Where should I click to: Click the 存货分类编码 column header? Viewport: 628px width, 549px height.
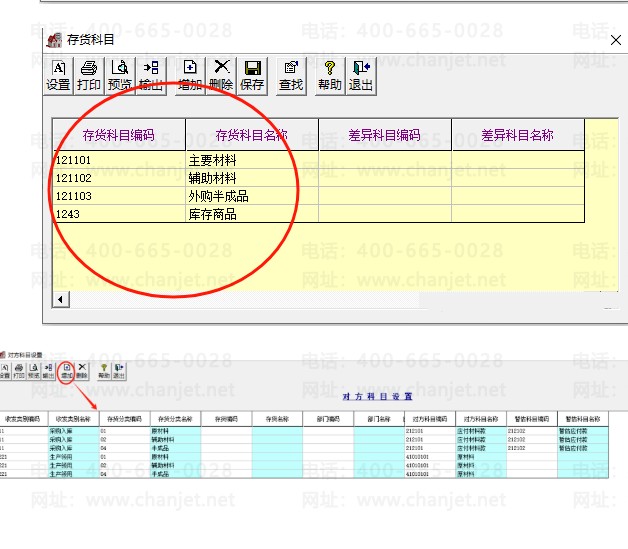click(x=125, y=419)
